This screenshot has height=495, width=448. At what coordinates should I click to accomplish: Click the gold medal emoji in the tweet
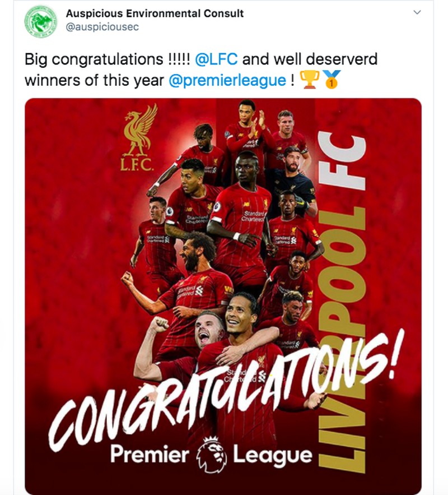(x=331, y=82)
